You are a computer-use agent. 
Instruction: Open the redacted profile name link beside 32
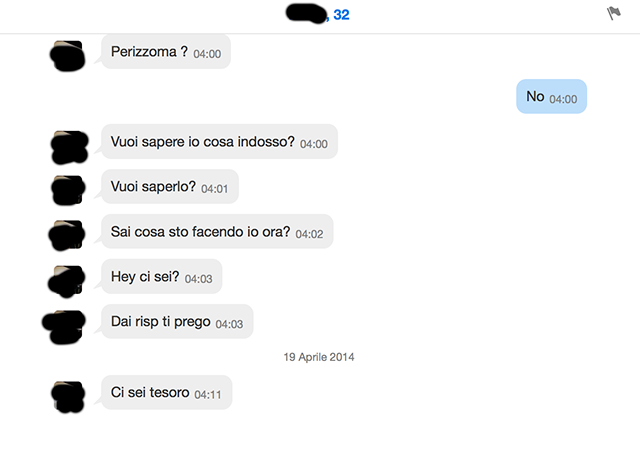point(307,13)
